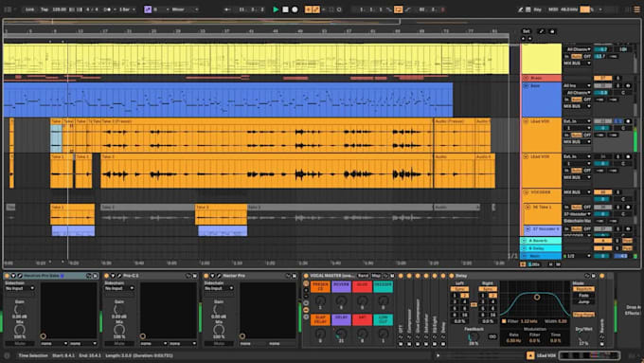Viewport: 644px width, 363px height.
Task: Click the Set locator button
Action: point(527,31)
